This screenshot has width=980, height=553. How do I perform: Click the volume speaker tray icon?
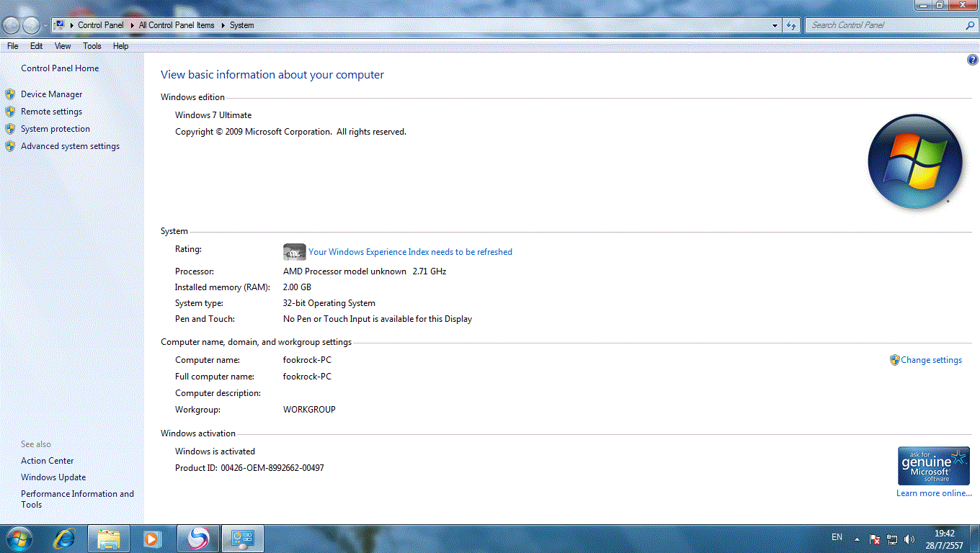pyautogui.click(x=909, y=539)
